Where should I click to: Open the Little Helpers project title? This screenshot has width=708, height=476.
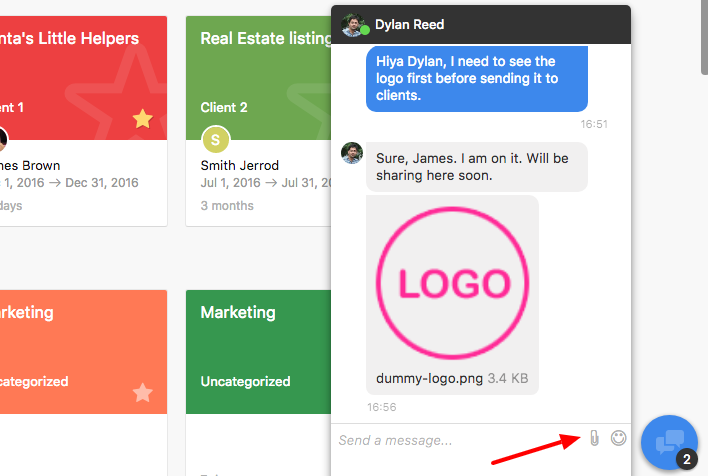tap(70, 38)
